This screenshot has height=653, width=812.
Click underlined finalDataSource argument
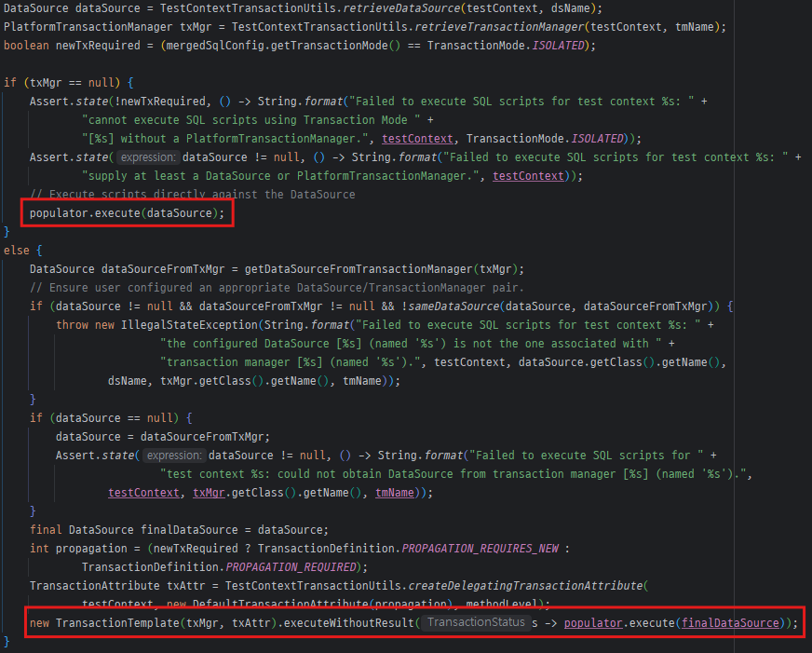point(730,623)
